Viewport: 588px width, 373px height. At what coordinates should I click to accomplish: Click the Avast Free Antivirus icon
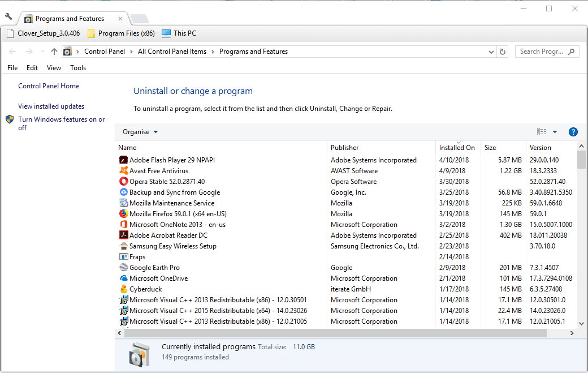tap(123, 171)
